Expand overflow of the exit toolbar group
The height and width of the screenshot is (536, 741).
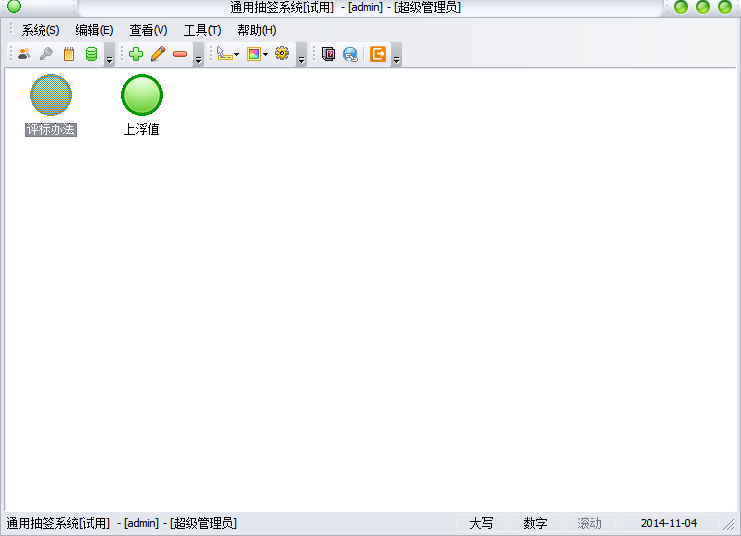396,55
